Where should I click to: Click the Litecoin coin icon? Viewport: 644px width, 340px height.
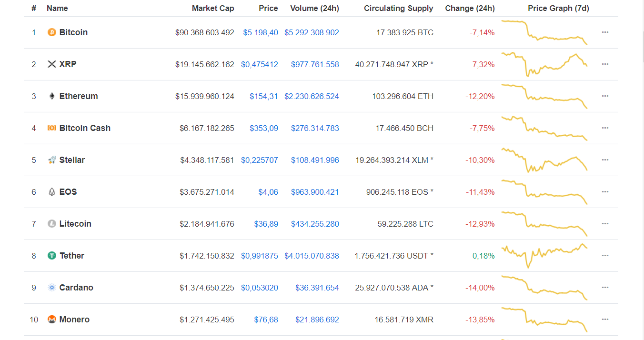[51, 223]
